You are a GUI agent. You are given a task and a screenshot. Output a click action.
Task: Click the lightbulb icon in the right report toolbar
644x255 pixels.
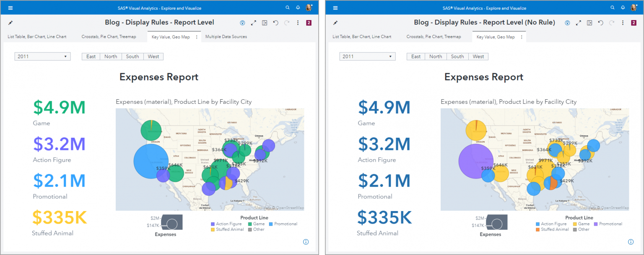pyautogui.click(x=567, y=23)
